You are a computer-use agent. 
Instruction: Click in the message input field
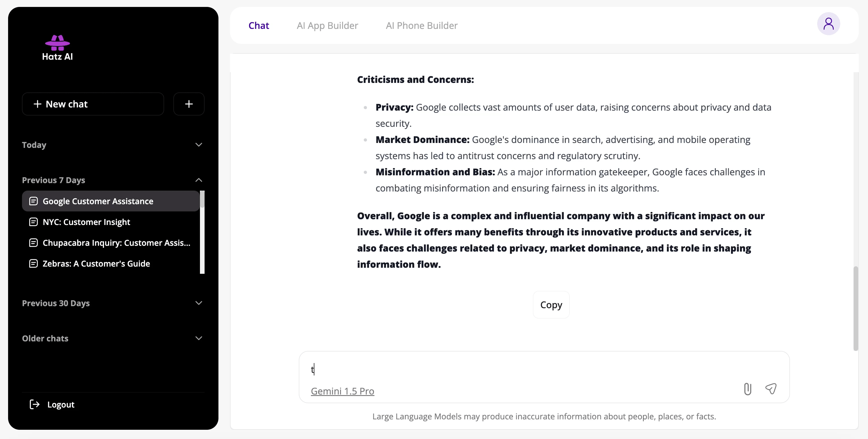tap(544, 369)
